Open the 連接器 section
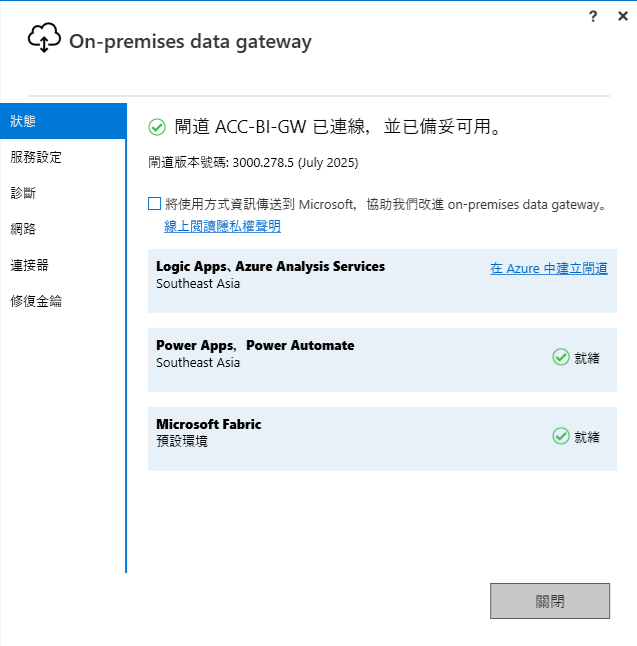 pyautogui.click(x=30, y=265)
